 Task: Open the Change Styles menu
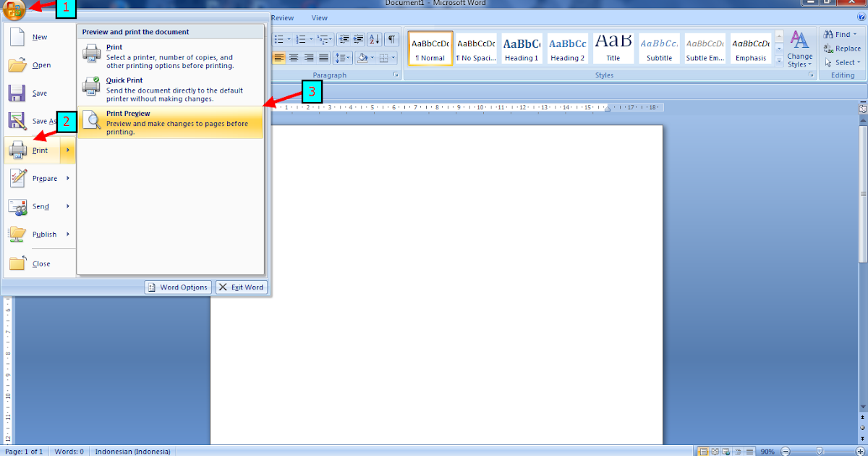coord(800,49)
